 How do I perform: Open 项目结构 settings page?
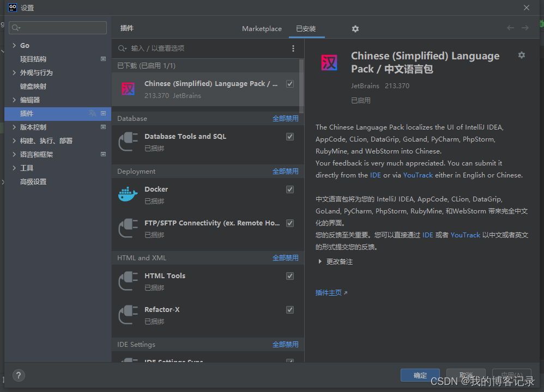pyautogui.click(x=33, y=59)
